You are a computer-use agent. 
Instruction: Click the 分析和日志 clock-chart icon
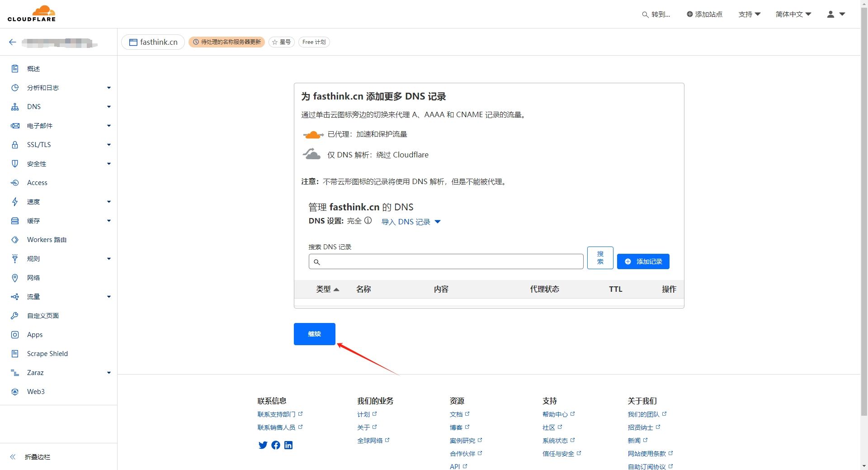tap(15, 88)
